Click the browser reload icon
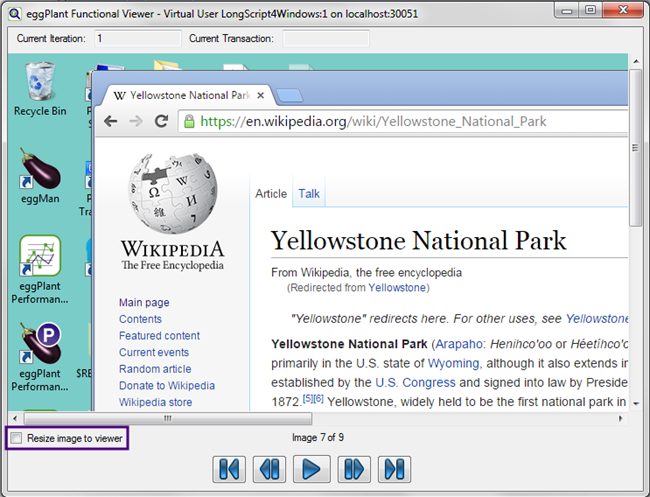The width and height of the screenshot is (650, 497). click(x=160, y=121)
